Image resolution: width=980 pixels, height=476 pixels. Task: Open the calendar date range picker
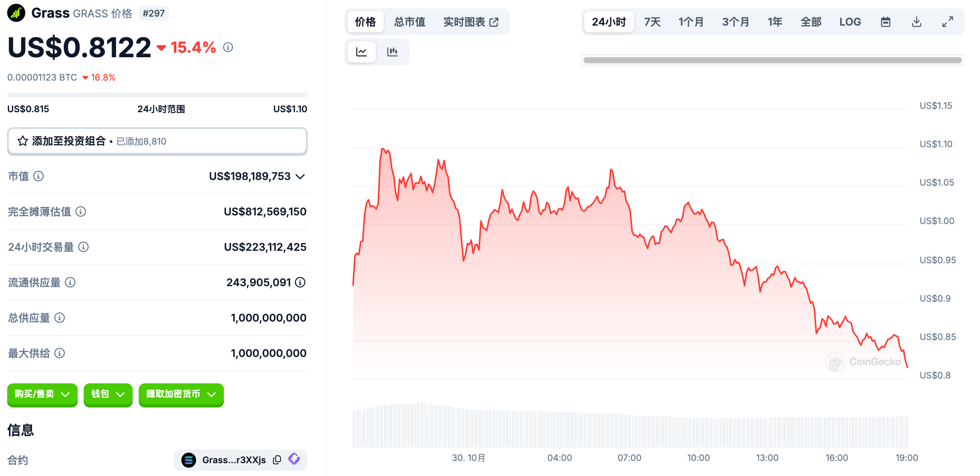point(885,22)
